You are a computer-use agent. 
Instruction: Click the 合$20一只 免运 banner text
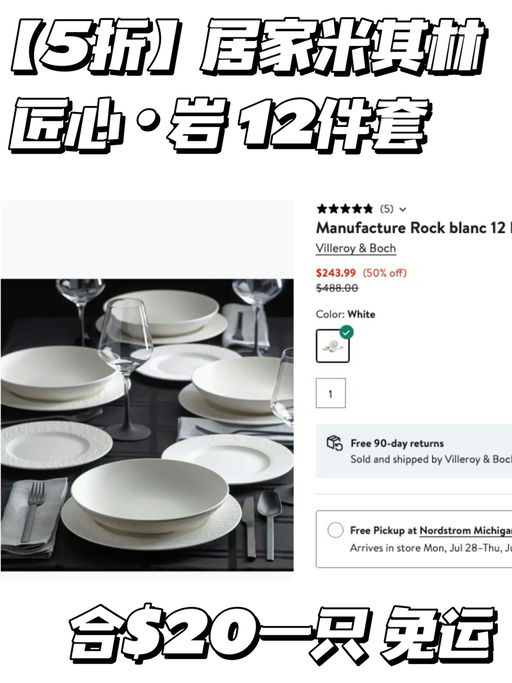(283, 634)
